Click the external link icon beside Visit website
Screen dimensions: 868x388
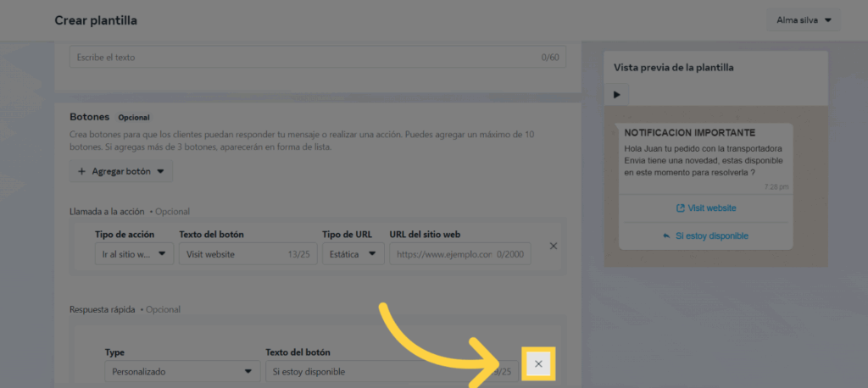(680, 208)
